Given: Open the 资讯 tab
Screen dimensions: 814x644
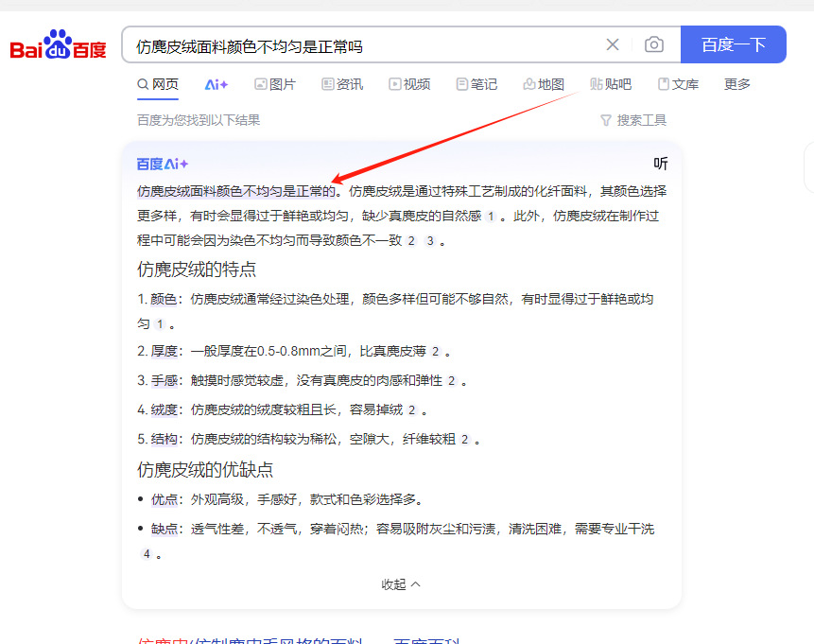Looking at the screenshot, I should click(342, 84).
